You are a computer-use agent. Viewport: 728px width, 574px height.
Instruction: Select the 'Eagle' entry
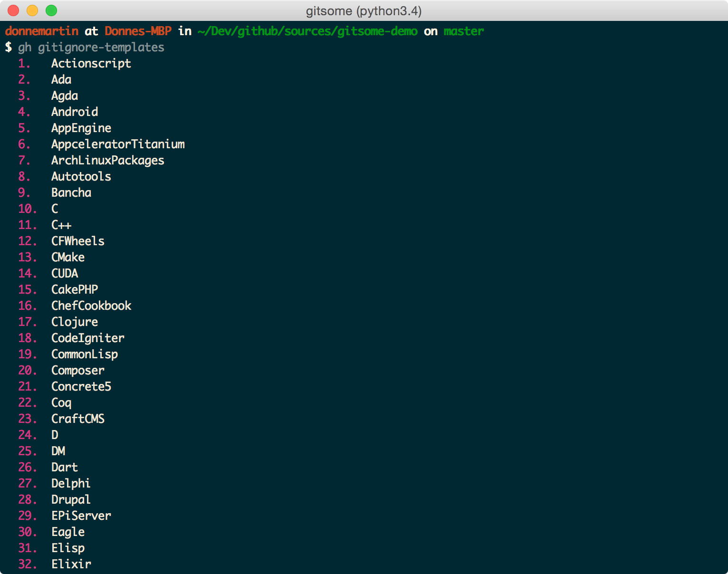coord(68,532)
